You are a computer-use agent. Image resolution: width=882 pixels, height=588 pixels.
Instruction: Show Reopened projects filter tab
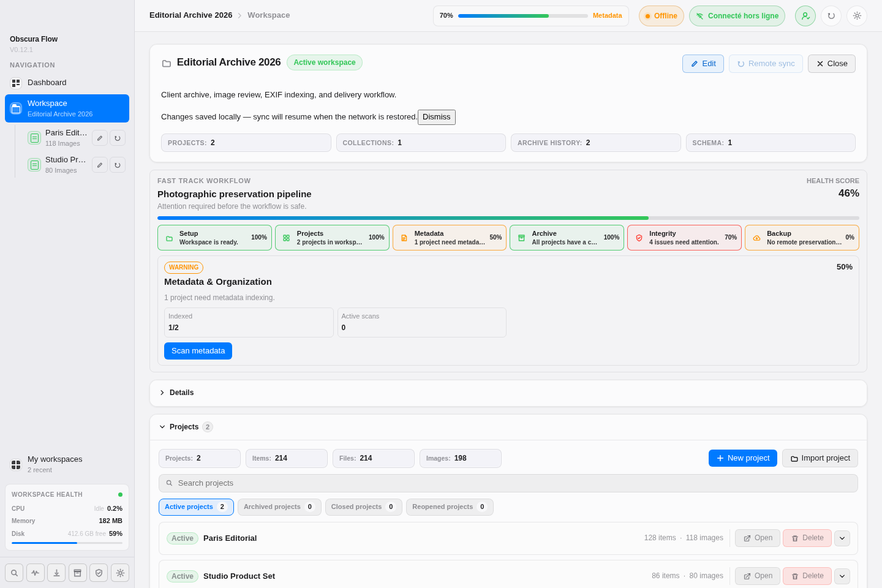point(450,507)
